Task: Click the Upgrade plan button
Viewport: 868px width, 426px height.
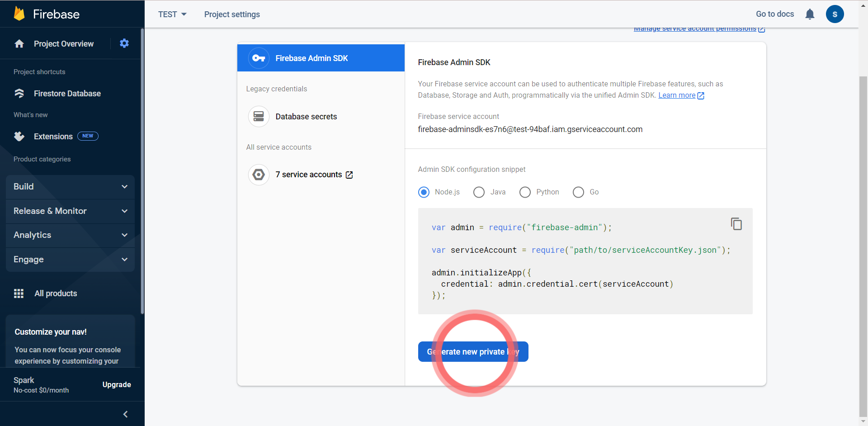Action: click(x=117, y=385)
